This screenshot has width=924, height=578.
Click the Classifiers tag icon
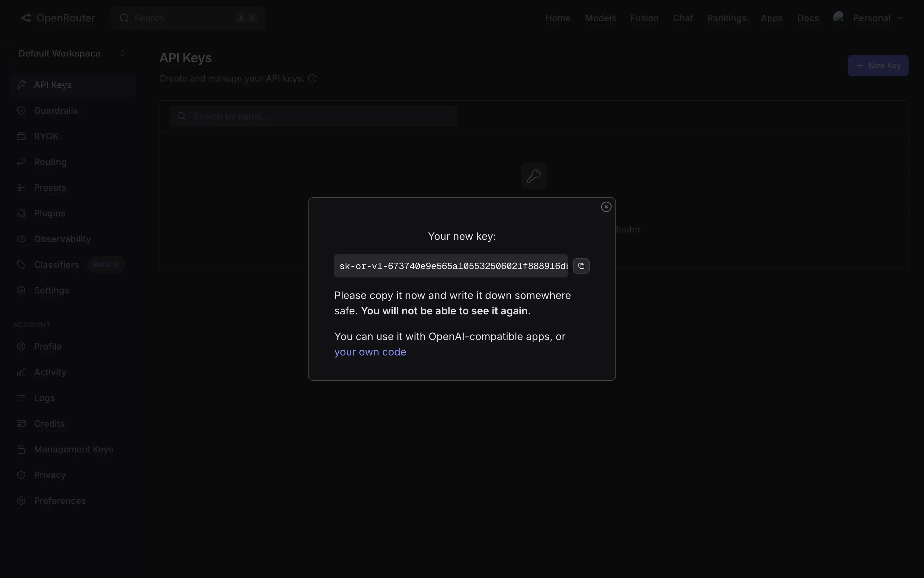point(21,265)
